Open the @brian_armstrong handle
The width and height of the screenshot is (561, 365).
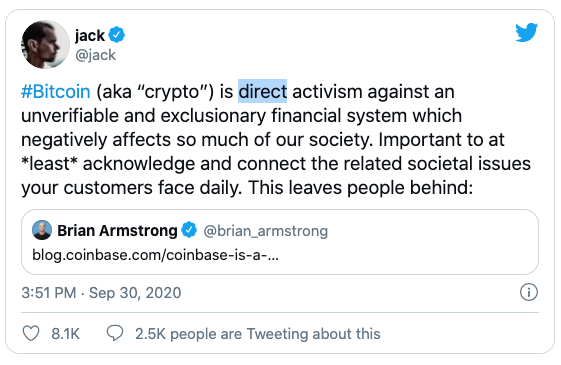tap(265, 231)
